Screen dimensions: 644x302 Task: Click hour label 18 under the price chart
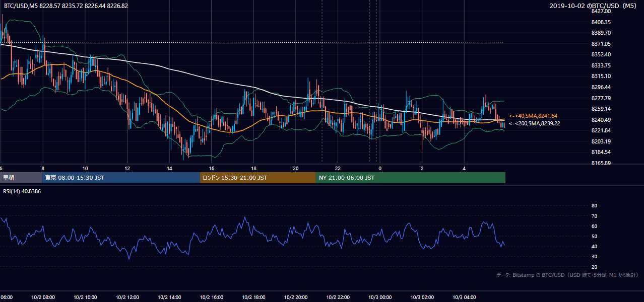(x=253, y=169)
